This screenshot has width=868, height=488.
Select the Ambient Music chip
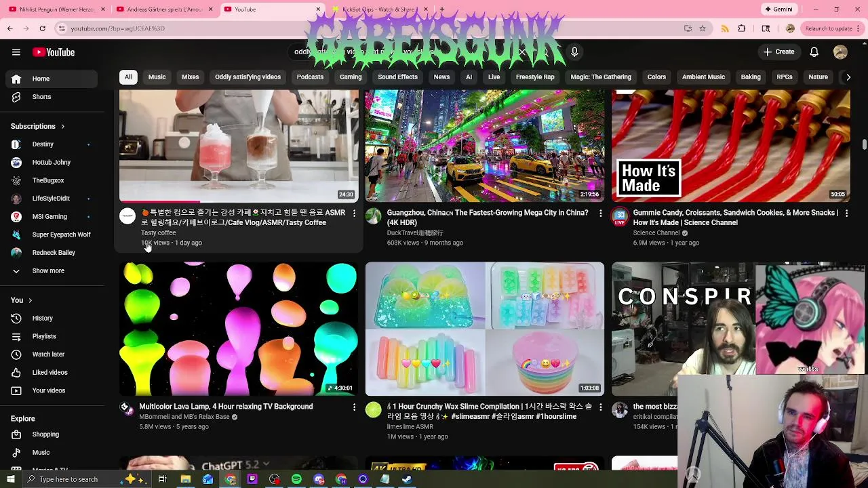(x=703, y=77)
